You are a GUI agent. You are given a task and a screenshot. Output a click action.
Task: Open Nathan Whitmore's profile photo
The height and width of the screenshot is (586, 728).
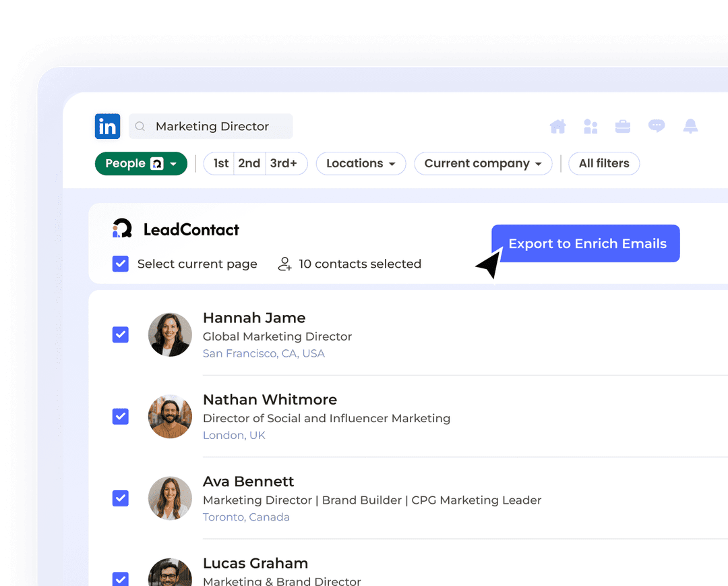[170, 417]
